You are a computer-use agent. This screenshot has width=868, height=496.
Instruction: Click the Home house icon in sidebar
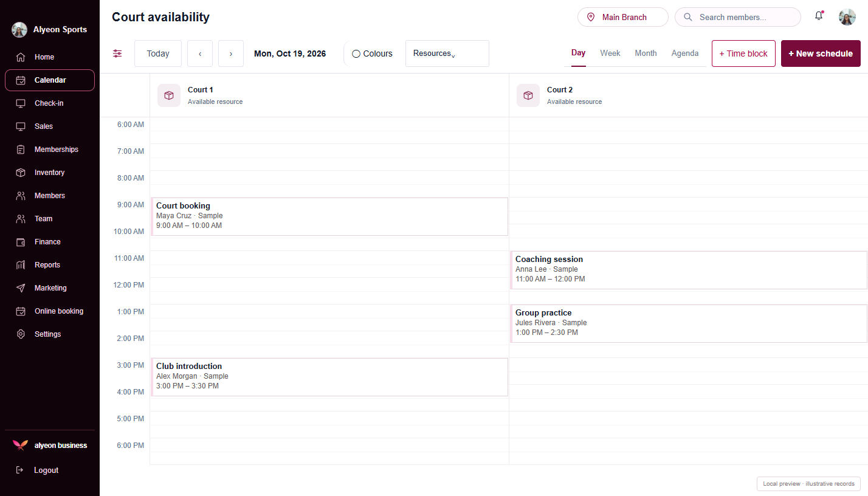21,57
